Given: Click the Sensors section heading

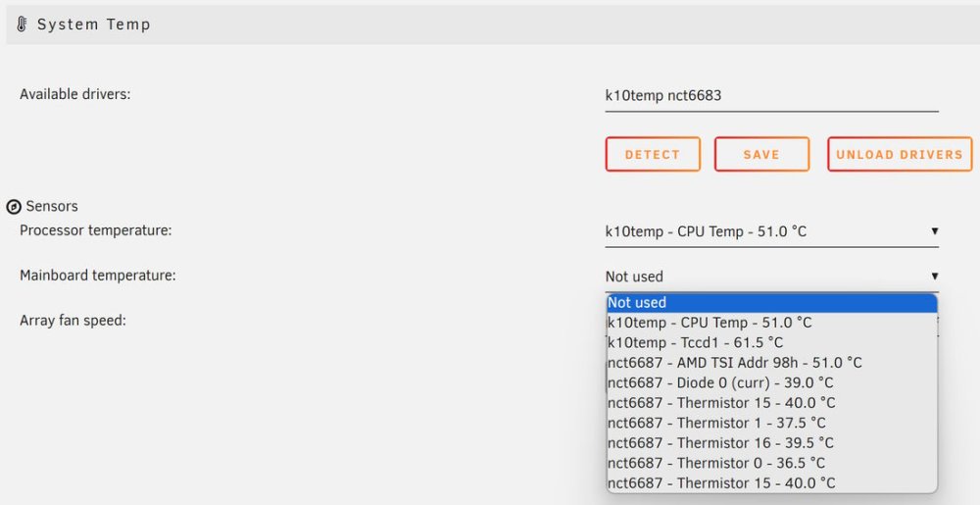Looking at the screenshot, I should point(52,206).
